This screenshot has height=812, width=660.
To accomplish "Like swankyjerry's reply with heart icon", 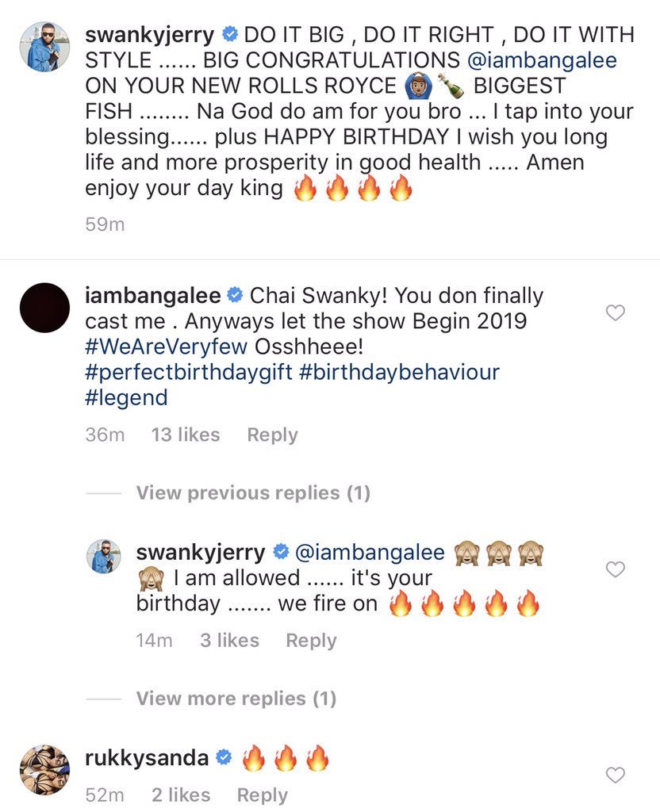I will pyautogui.click(x=615, y=569).
